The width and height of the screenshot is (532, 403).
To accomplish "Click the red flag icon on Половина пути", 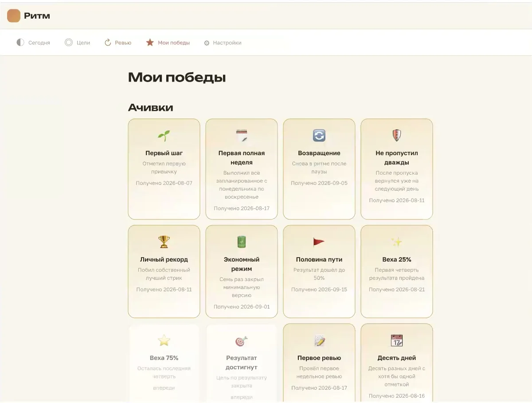I will tap(319, 242).
